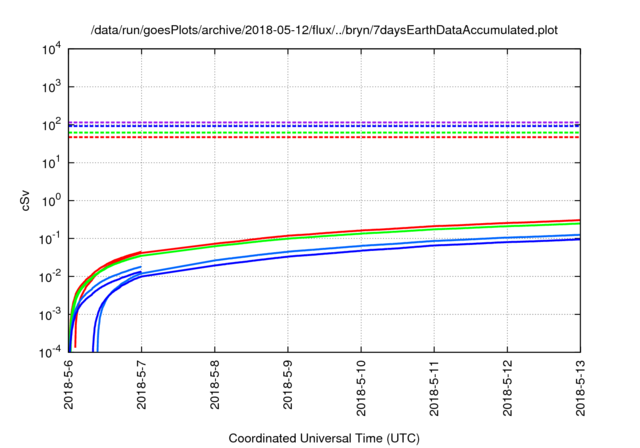The height and width of the screenshot is (448, 640).
Task: Click the 2018-5-11 date label
Action: tap(434, 388)
